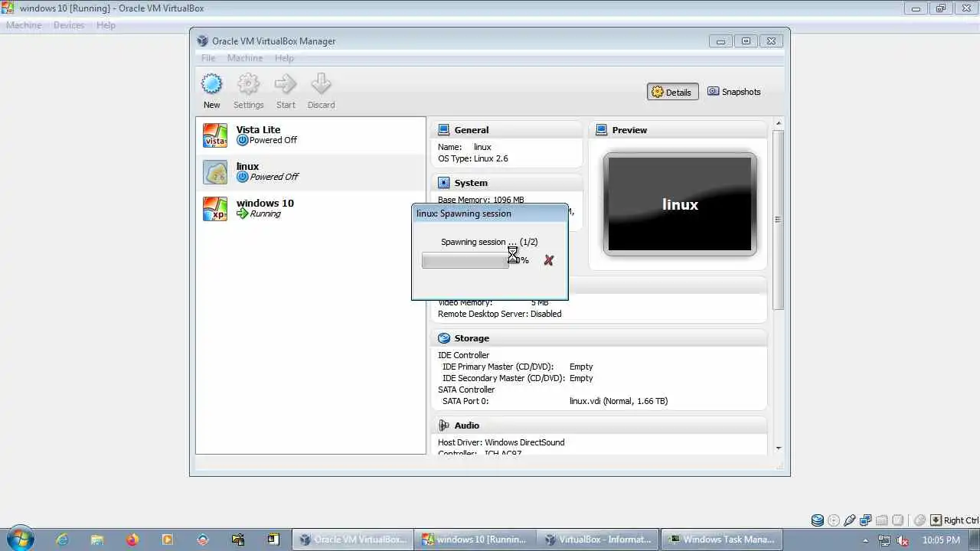Click the Spawning session progress bar
980x551 pixels.
point(465,260)
